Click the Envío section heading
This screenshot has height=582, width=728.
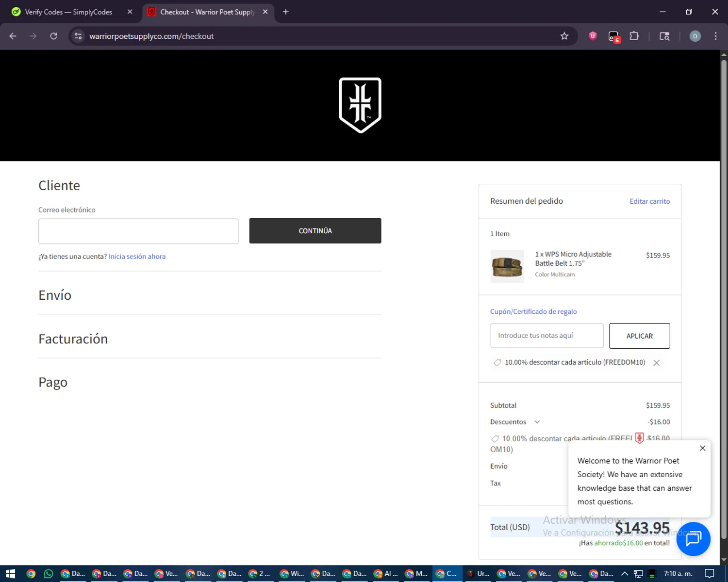pyautogui.click(x=55, y=295)
